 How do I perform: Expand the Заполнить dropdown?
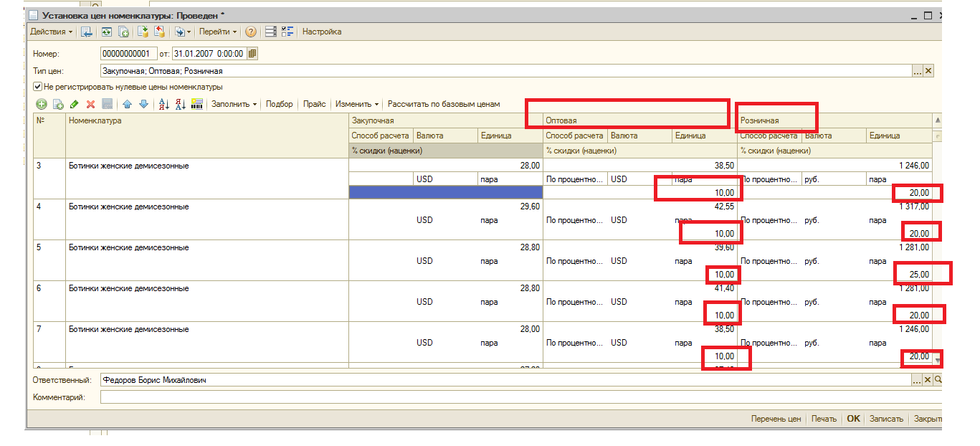(x=234, y=104)
